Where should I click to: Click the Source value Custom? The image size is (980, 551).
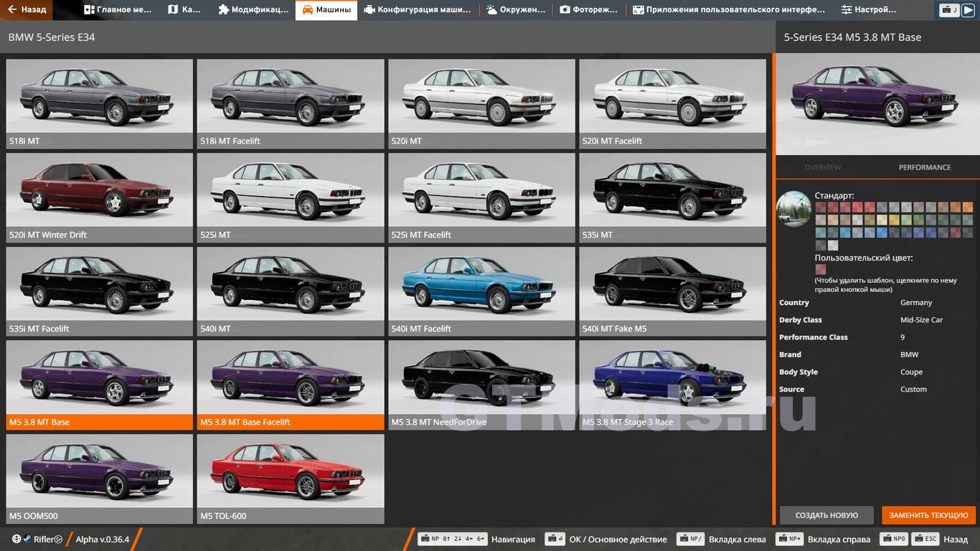click(913, 389)
